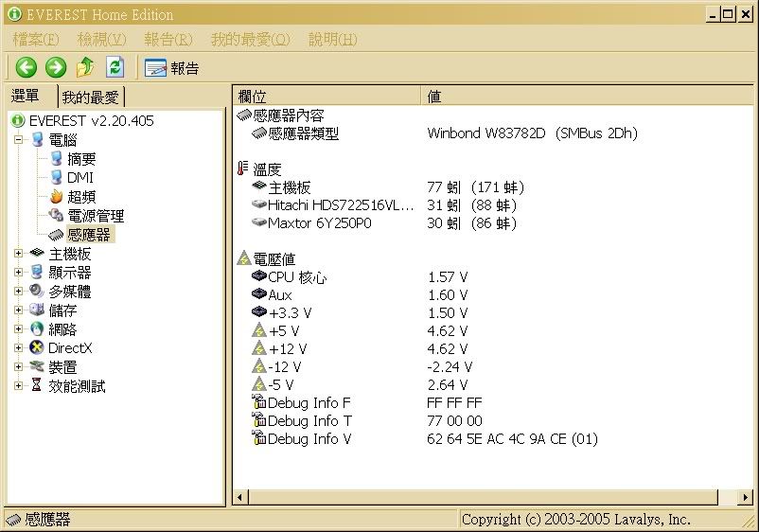This screenshot has height=532, width=759.
Task: Click the -5 V warning triangle icon
Action: click(259, 384)
